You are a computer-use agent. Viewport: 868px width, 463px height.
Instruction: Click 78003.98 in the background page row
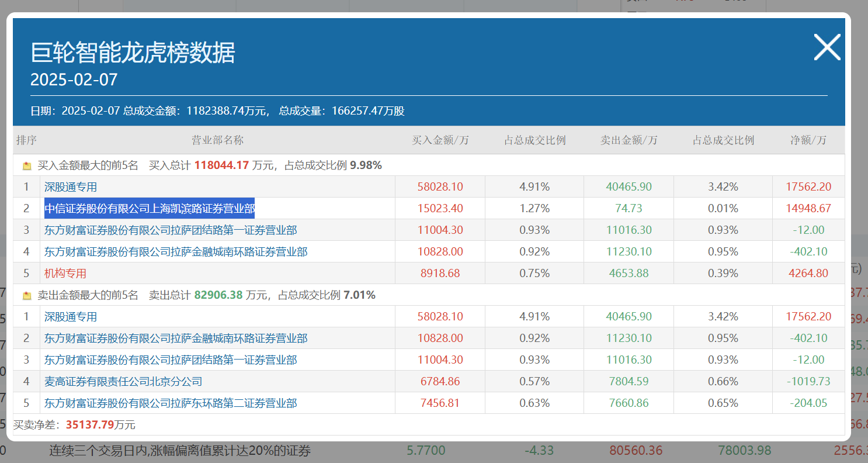point(744,451)
